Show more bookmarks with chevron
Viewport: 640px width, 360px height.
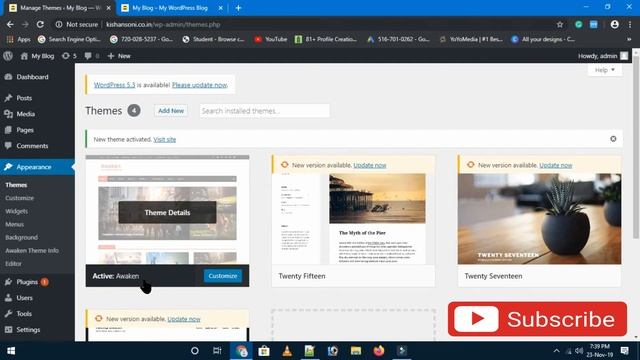click(x=629, y=39)
